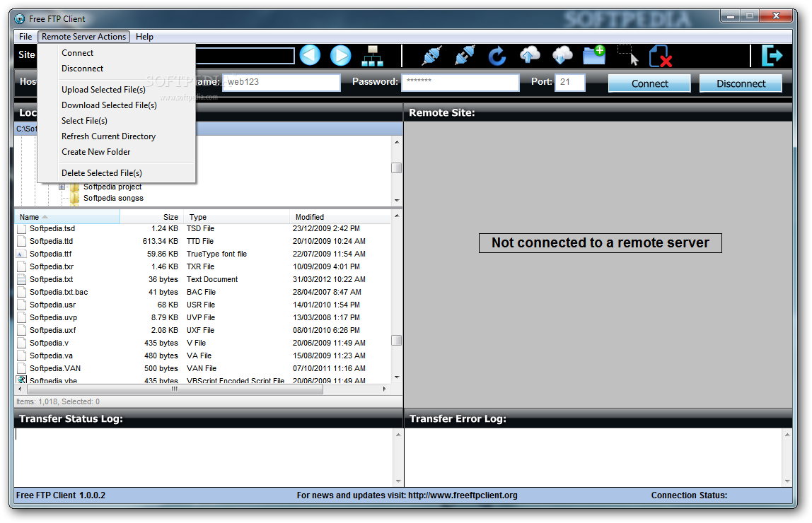Click the Transfer Error Log scroll up arrow

[x=787, y=435]
